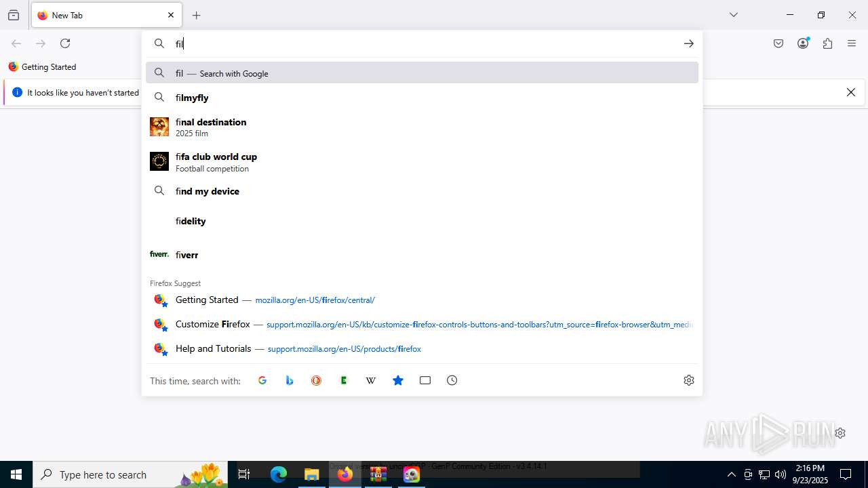Image resolution: width=868 pixels, height=488 pixels.
Task: Select the find my device suggestion
Action: [x=422, y=191]
